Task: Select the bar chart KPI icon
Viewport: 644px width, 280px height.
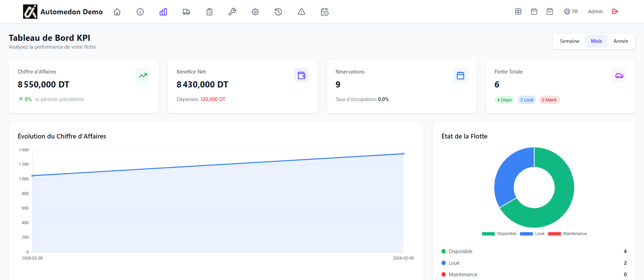Action: pyautogui.click(x=163, y=12)
